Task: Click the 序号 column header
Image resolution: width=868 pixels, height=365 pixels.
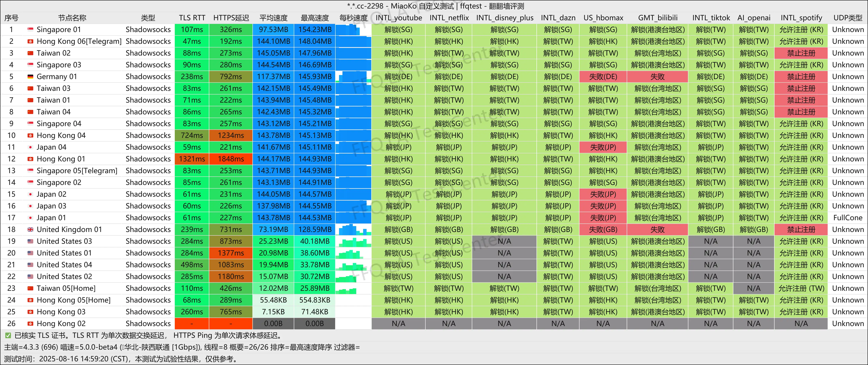Action: coord(11,18)
